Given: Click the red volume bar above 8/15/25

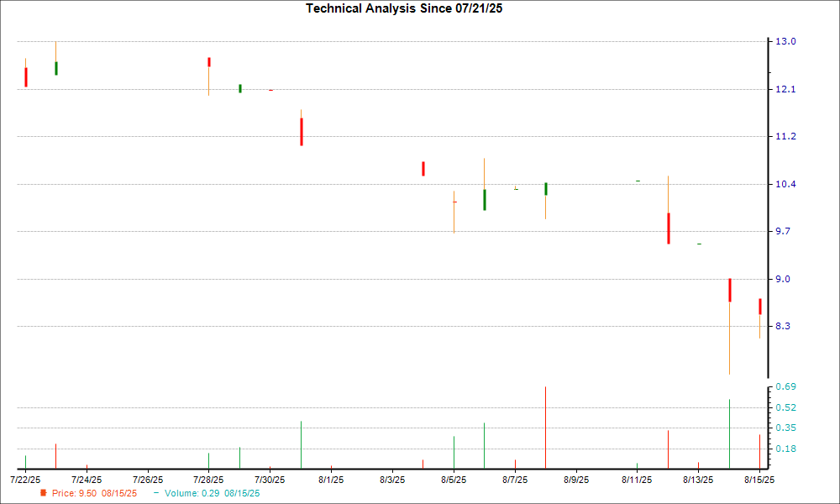Looking at the screenshot, I should 759,452.
